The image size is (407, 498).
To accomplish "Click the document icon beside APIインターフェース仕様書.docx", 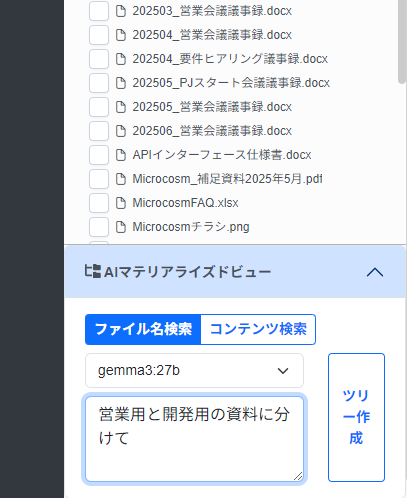I will coord(120,155).
